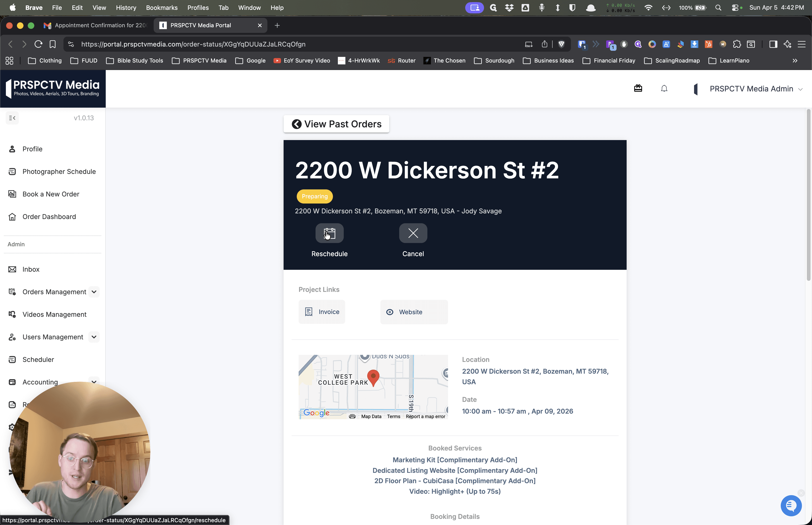Close the PRSPCTV Media Portal tab

pos(260,25)
